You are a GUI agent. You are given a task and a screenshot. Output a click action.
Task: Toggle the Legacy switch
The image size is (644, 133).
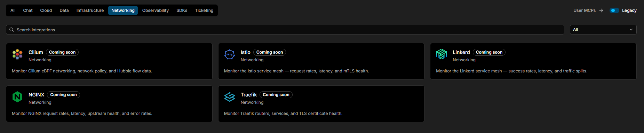pyautogui.click(x=614, y=10)
